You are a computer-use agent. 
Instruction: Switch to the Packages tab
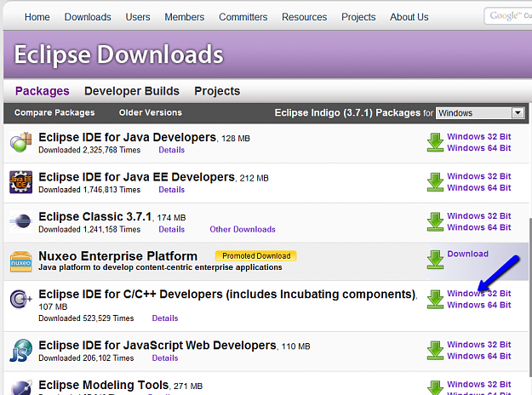point(43,91)
